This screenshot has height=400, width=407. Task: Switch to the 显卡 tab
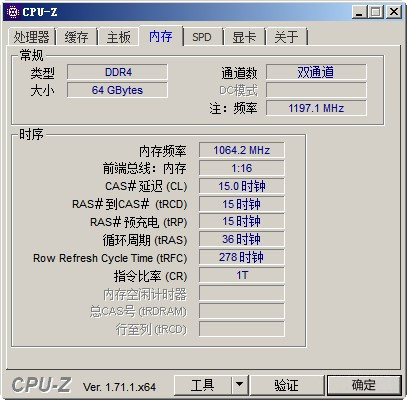pos(244,37)
